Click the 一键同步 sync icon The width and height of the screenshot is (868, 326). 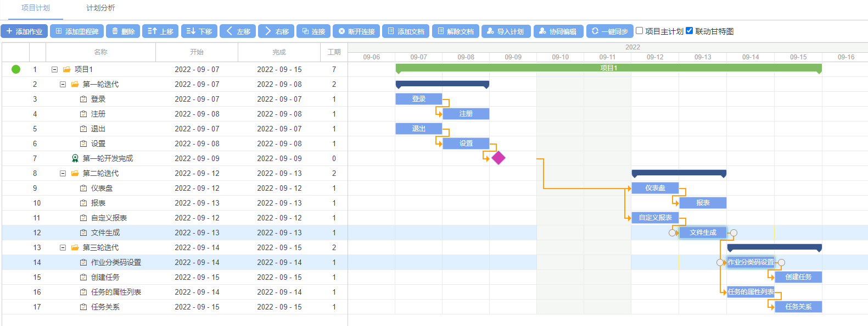595,31
